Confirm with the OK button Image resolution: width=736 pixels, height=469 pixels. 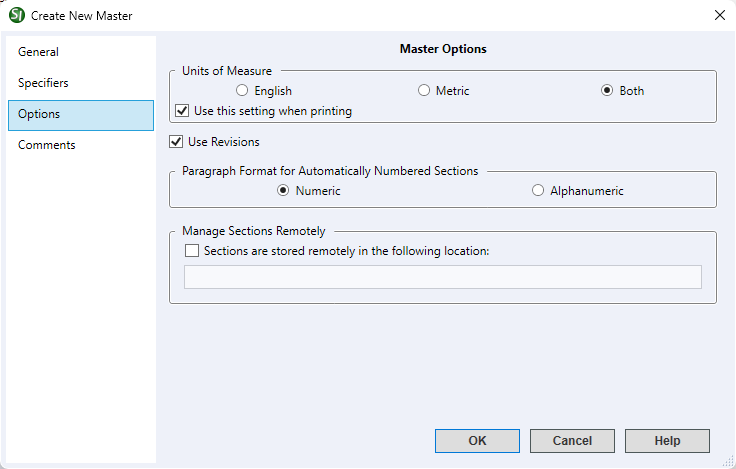click(477, 441)
